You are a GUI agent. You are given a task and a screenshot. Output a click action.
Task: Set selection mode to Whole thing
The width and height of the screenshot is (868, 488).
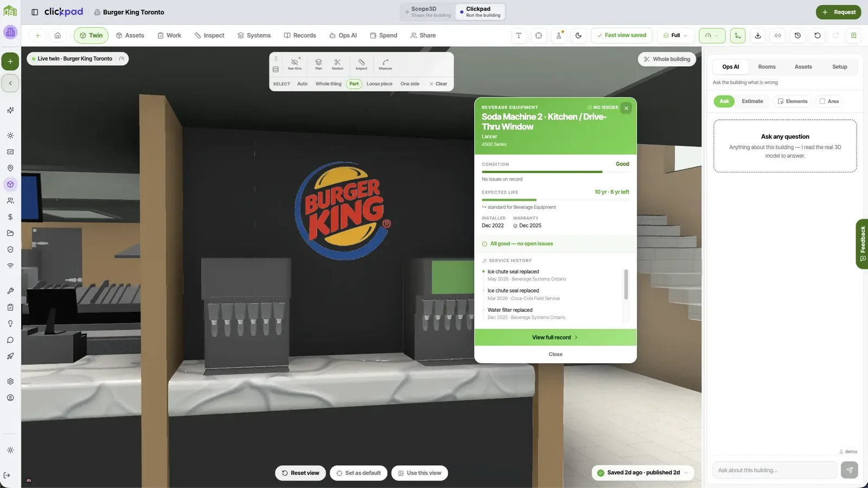[x=328, y=84]
